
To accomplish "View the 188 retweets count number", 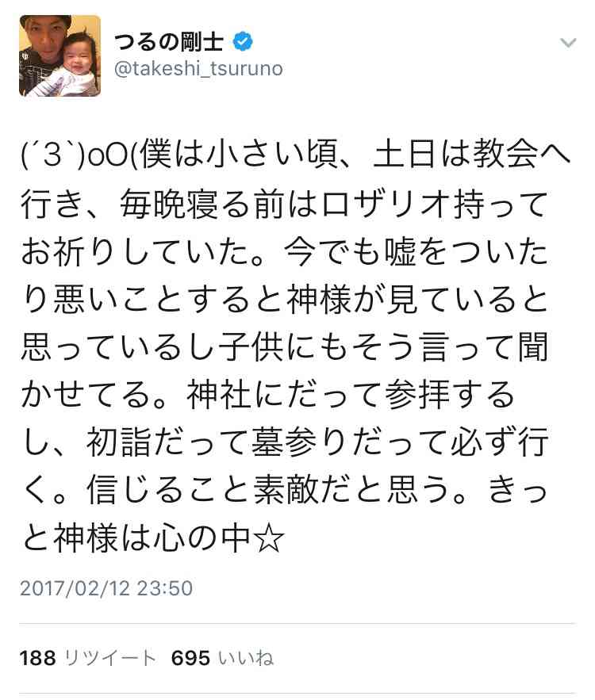I will (x=38, y=658).
